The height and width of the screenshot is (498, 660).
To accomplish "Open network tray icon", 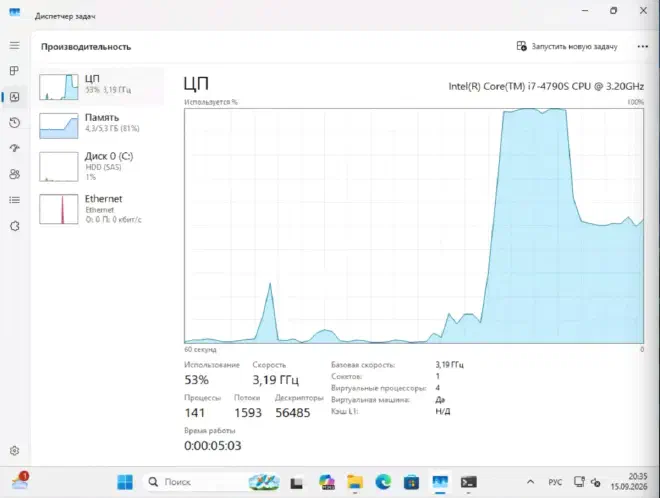I will click(579, 482).
